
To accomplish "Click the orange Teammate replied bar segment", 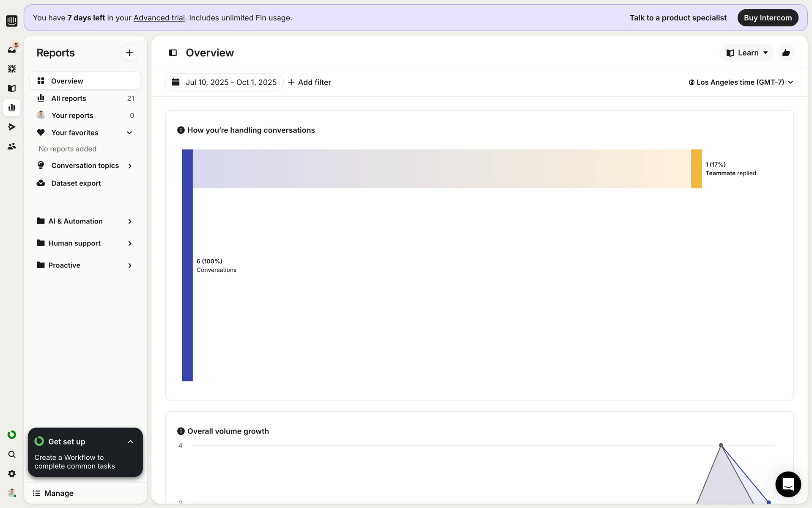I will (x=696, y=168).
